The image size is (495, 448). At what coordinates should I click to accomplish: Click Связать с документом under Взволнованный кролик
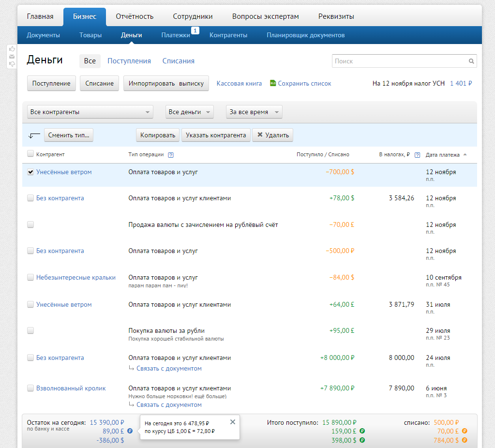point(169,405)
